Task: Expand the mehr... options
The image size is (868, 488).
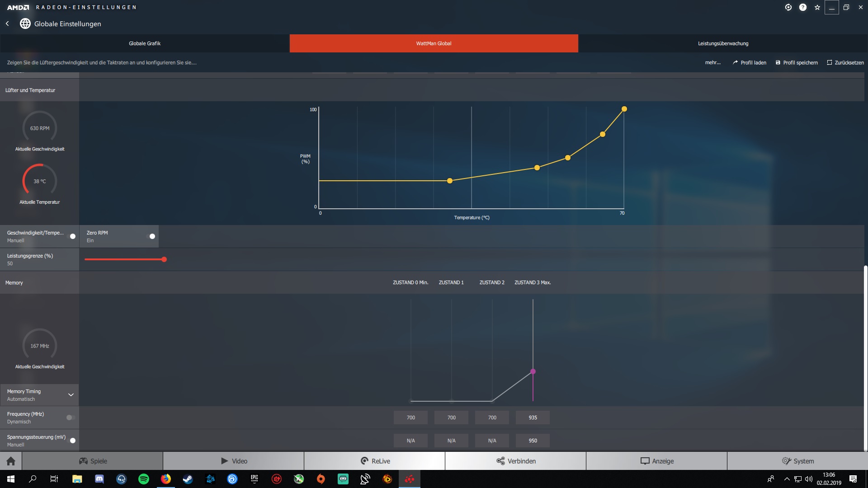Action: (712, 63)
